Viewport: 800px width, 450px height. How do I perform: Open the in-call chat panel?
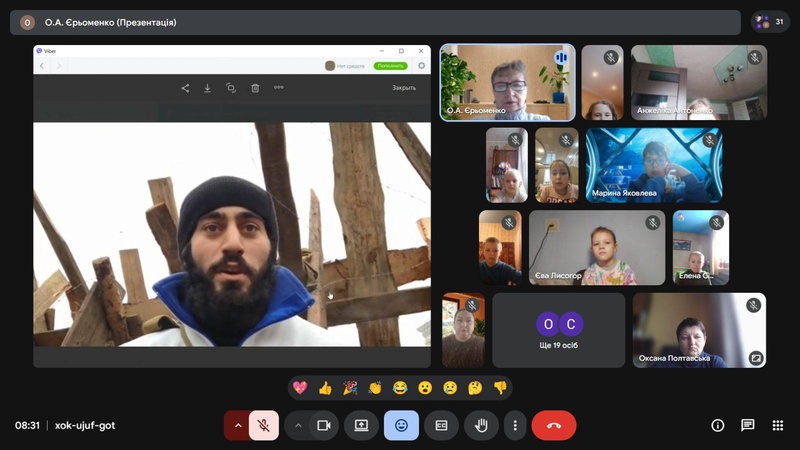(x=747, y=425)
